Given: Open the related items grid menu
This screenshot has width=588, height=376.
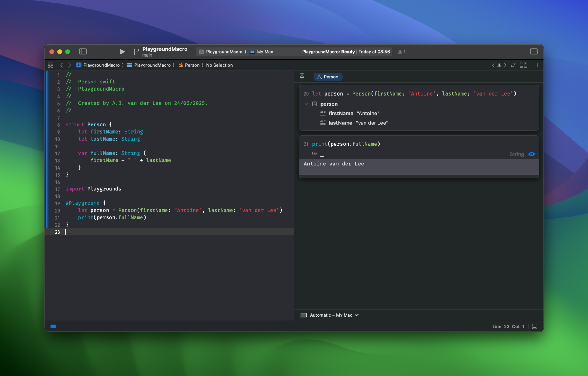Looking at the screenshot, I should (50, 65).
